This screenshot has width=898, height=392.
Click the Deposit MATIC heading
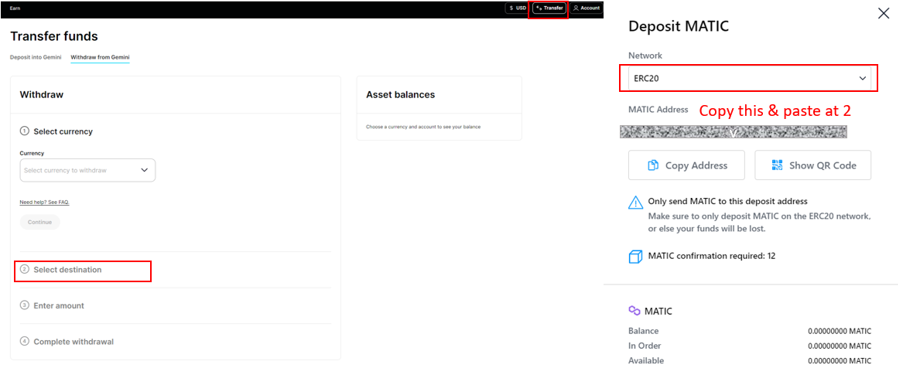[x=679, y=26]
